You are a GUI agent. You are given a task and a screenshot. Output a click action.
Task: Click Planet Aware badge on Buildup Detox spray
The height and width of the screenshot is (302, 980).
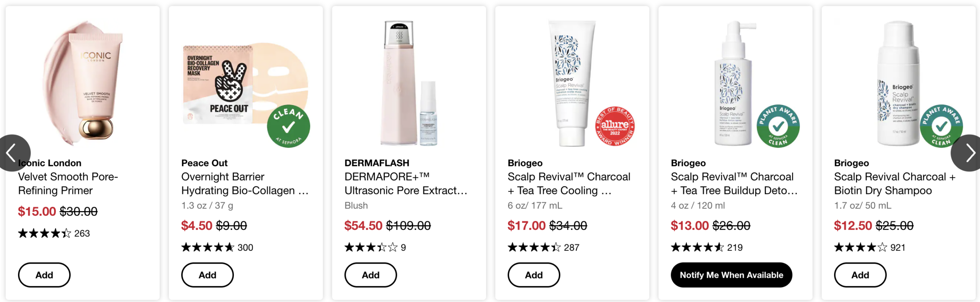pyautogui.click(x=778, y=126)
